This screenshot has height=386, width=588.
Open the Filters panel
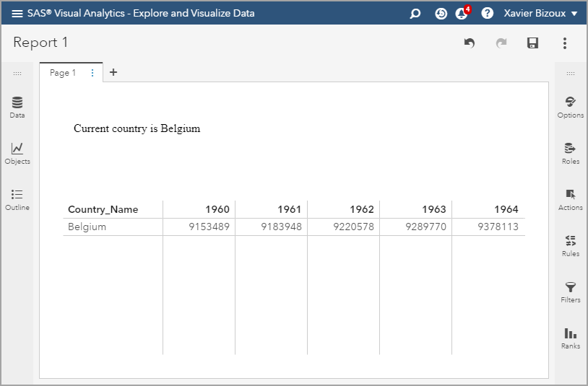tap(570, 291)
